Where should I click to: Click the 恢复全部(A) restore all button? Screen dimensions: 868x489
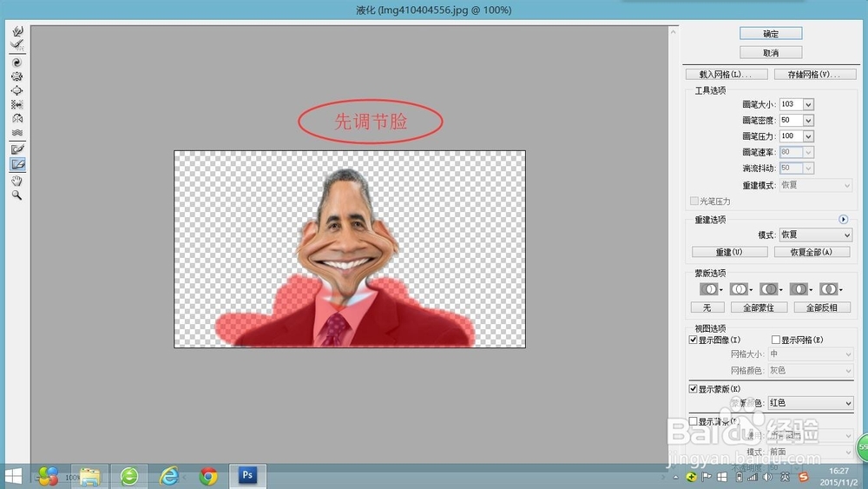click(812, 252)
